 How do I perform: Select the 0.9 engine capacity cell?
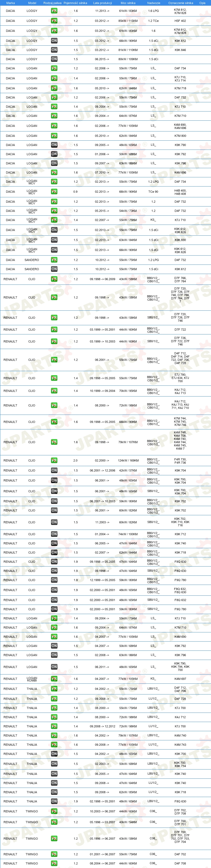[x=76, y=191]
